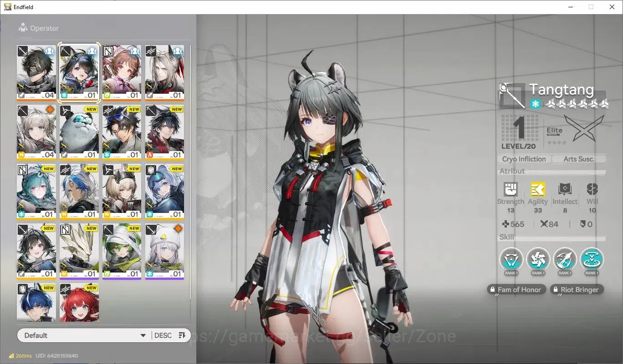Select the smiling black-haired girl card

click(36, 251)
